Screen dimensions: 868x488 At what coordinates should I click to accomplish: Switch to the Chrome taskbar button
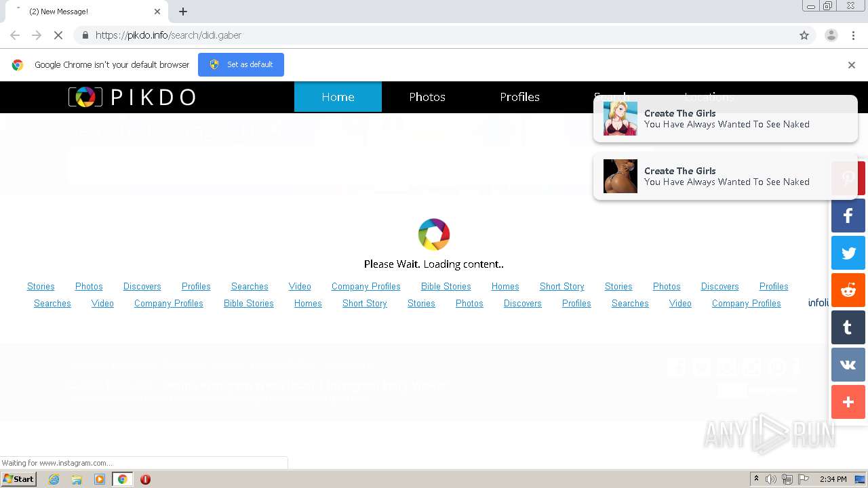(122, 479)
